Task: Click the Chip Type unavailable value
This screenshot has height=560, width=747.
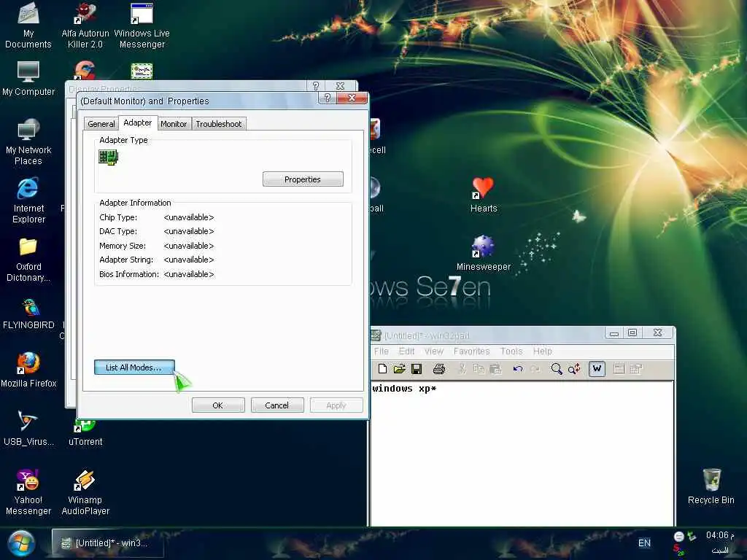Action: pyautogui.click(x=189, y=217)
